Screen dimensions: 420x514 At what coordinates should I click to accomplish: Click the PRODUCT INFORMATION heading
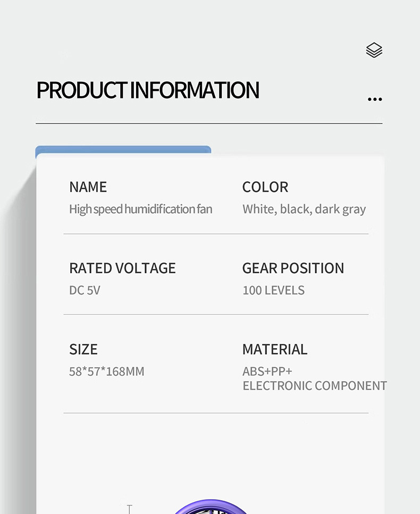coord(148,90)
